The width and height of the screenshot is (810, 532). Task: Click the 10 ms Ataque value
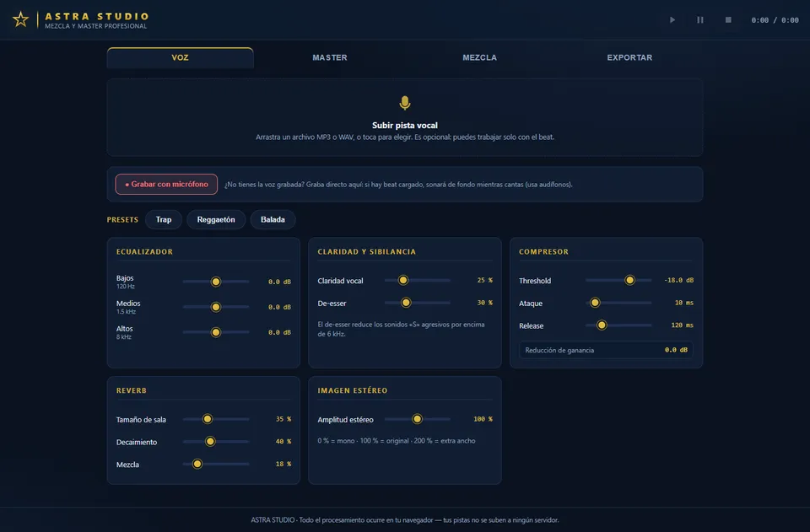click(684, 303)
